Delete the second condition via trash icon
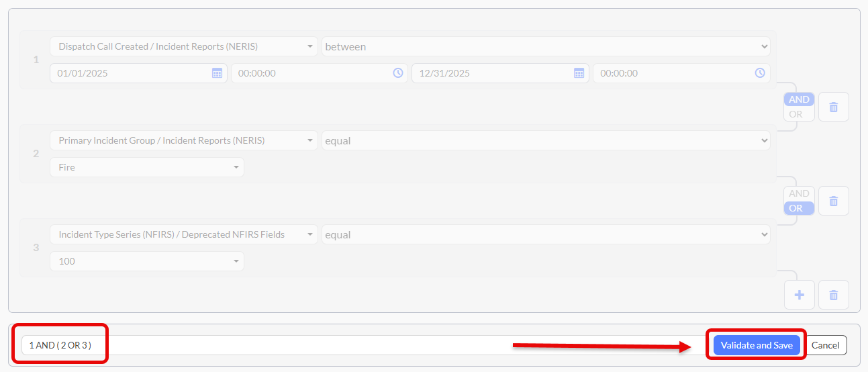Viewport: 868px width, 372px height. pyautogui.click(x=833, y=201)
